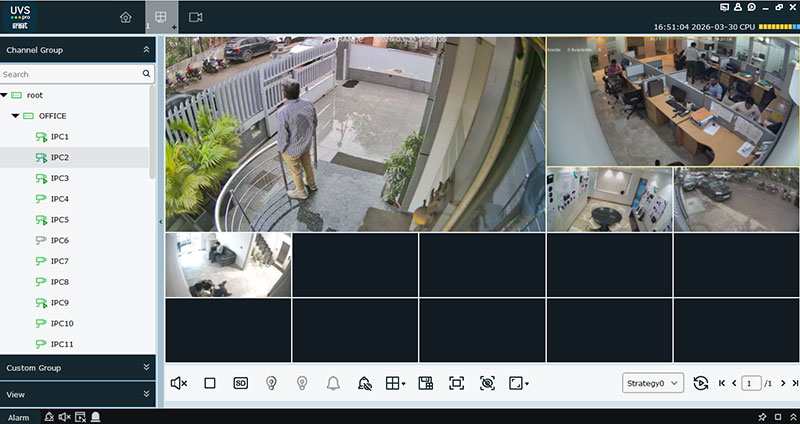Select camera IPC9 in the tree

pos(59,303)
